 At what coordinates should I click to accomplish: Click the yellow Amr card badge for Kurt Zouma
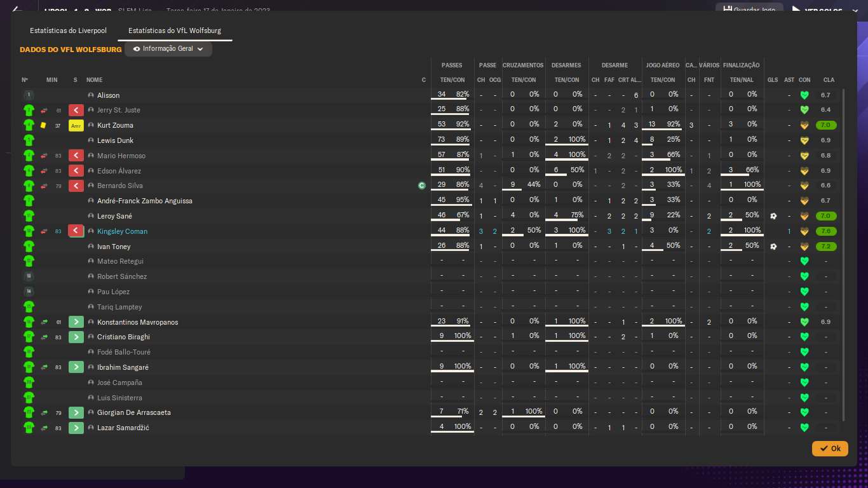coord(76,125)
